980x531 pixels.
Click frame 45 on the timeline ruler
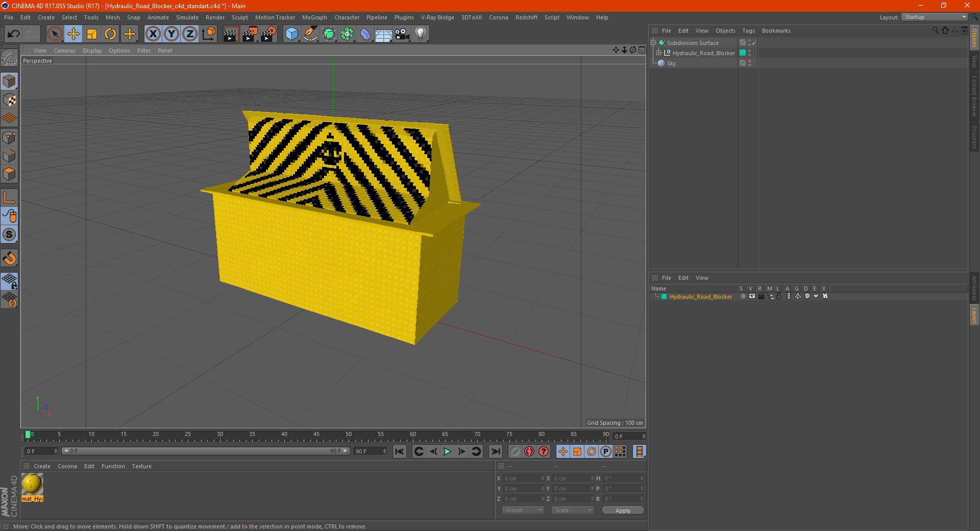[x=316, y=436]
